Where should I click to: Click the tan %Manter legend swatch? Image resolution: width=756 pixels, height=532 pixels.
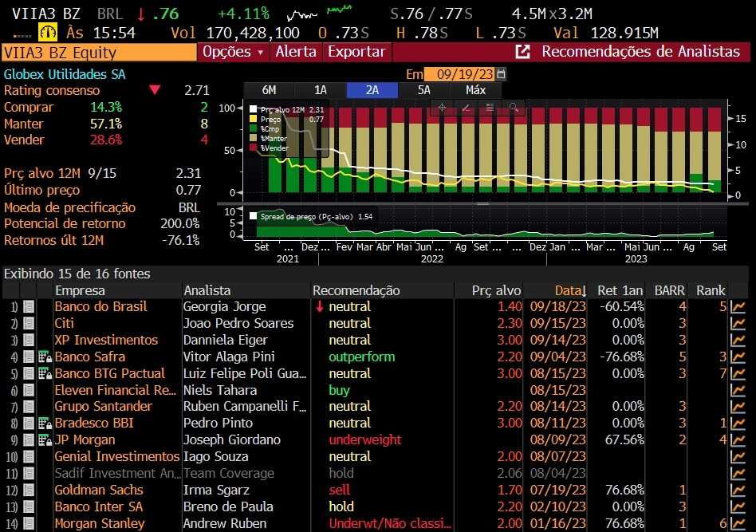(253, 139)
